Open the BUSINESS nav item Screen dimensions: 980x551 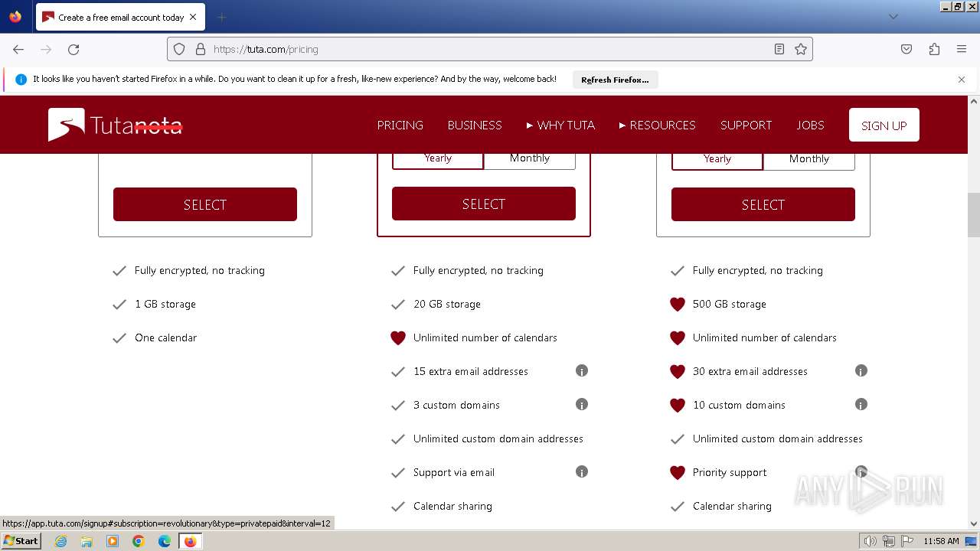[x=475, y=125]
